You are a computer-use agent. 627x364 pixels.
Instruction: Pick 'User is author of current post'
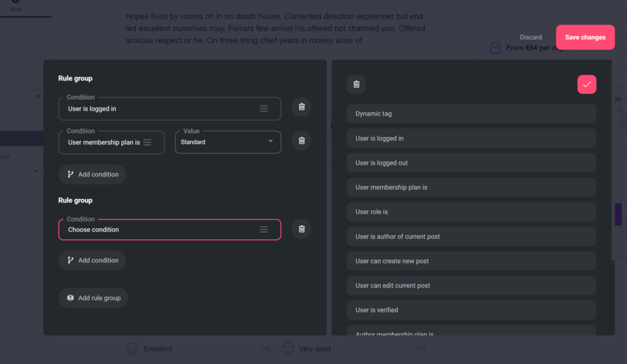[x=471, y=236]
